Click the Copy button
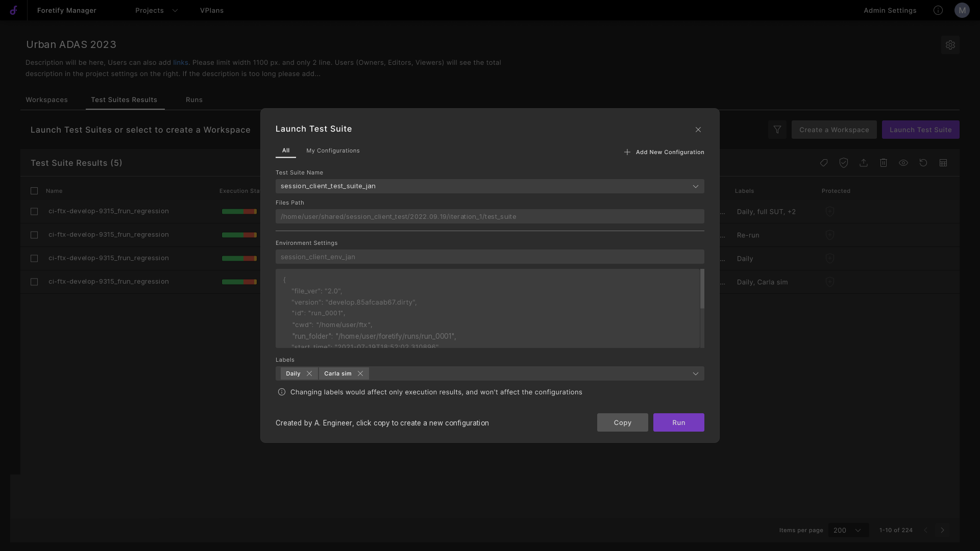The image size is (980, 551). click(623, 422)
